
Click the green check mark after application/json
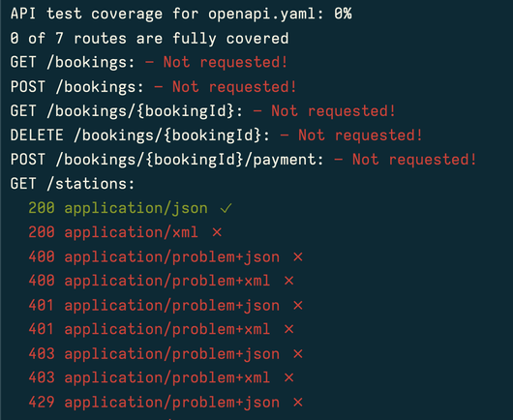[226, 208]
